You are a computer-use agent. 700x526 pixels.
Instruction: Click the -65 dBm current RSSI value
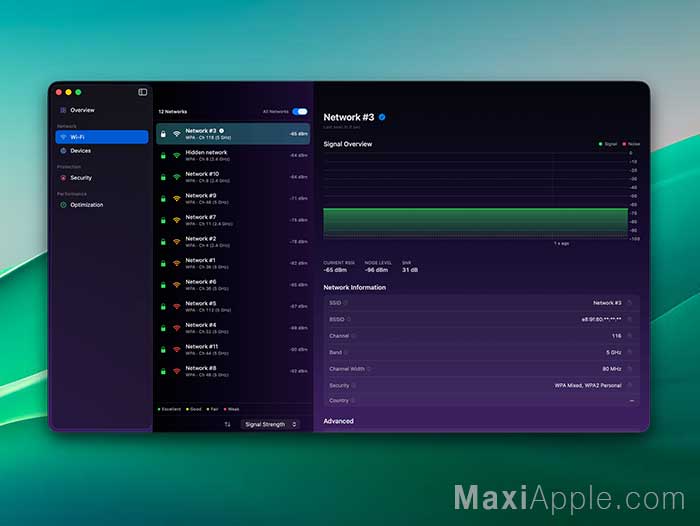335,270
